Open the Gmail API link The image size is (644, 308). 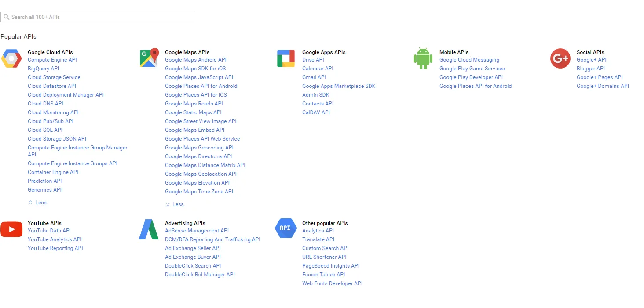314,77
